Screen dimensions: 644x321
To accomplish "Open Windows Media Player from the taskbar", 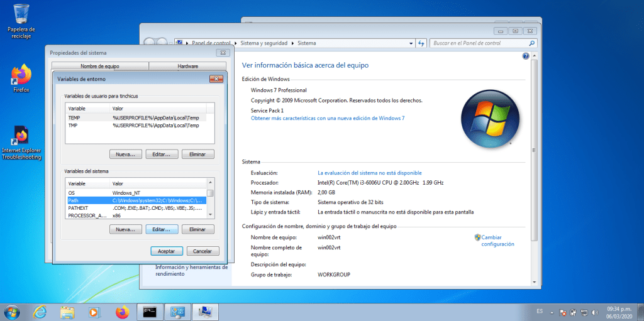I will 94,311.
